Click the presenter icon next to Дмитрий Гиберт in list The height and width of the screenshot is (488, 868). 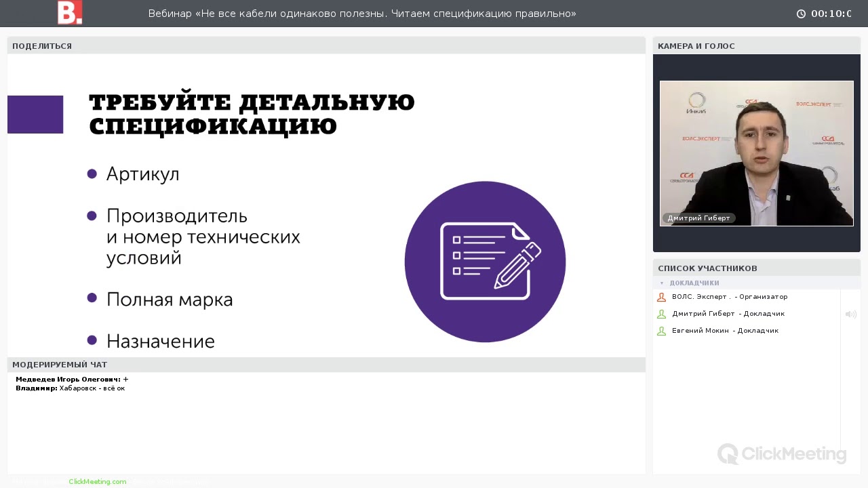(662, 314)
